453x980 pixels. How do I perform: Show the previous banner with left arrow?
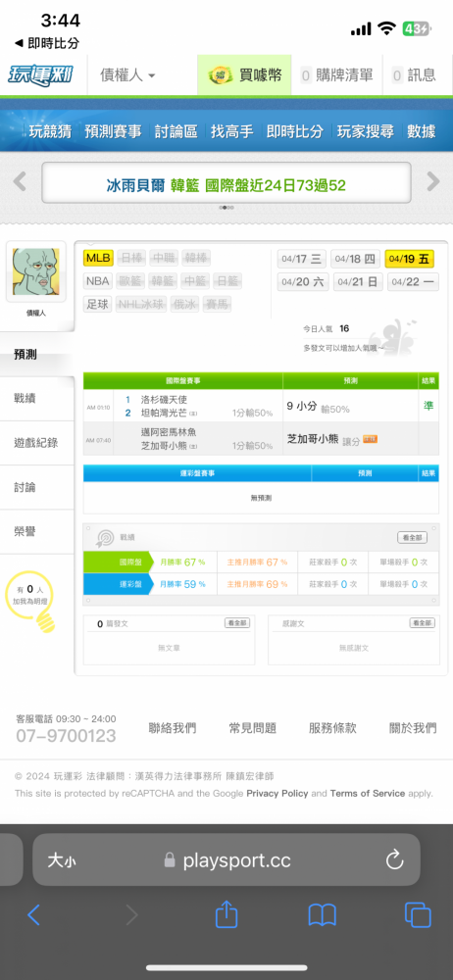click(20, 182)
